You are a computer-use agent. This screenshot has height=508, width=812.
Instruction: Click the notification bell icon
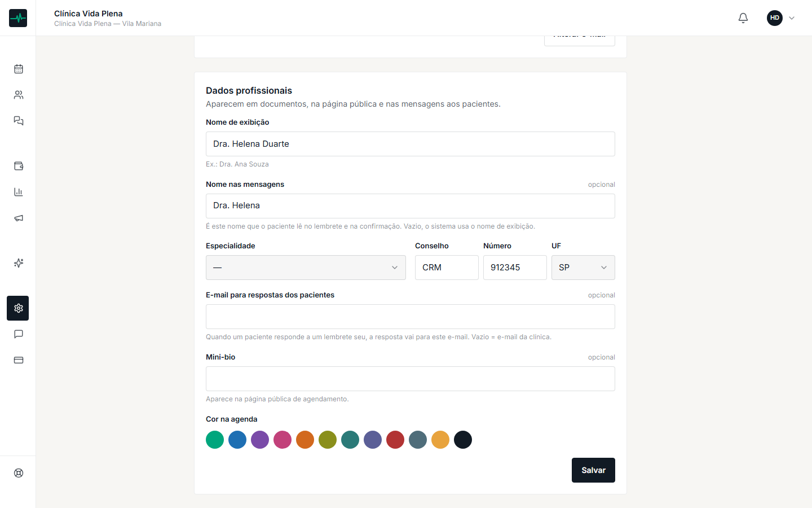[743, 18]
